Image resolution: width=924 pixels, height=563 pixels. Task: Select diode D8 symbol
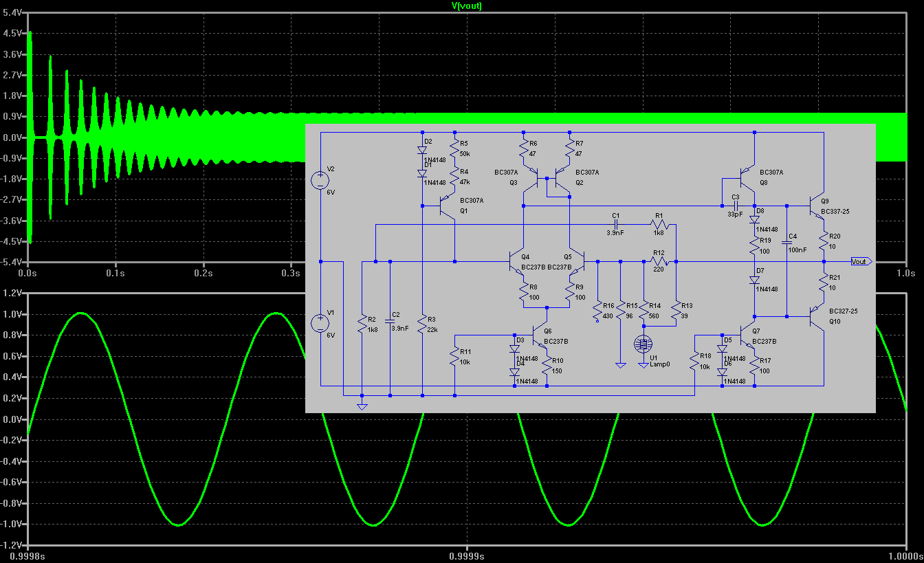755,221
